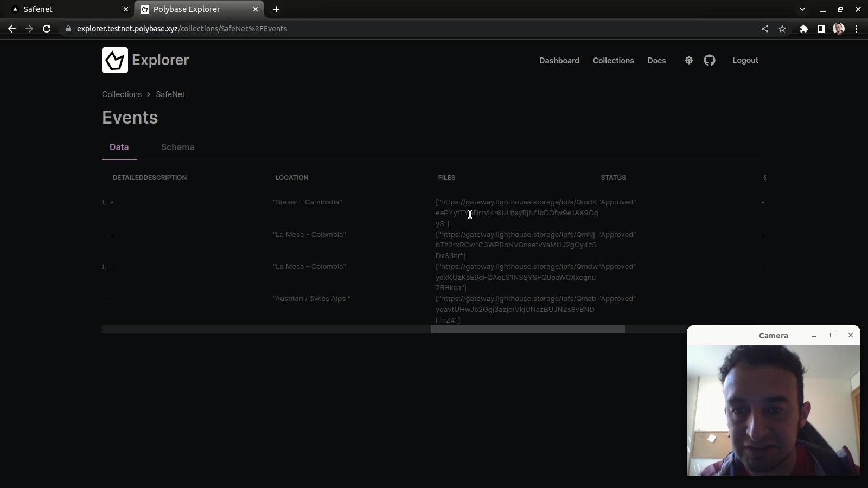Toggle the browser side panel icon
This screenshot has height=488, width=868.
821,29
